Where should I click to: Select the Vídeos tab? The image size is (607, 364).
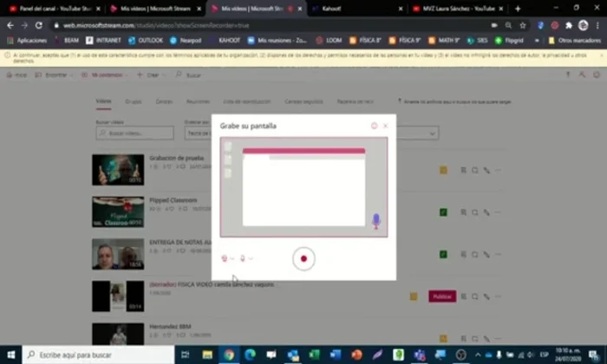(x=103, y=101)
